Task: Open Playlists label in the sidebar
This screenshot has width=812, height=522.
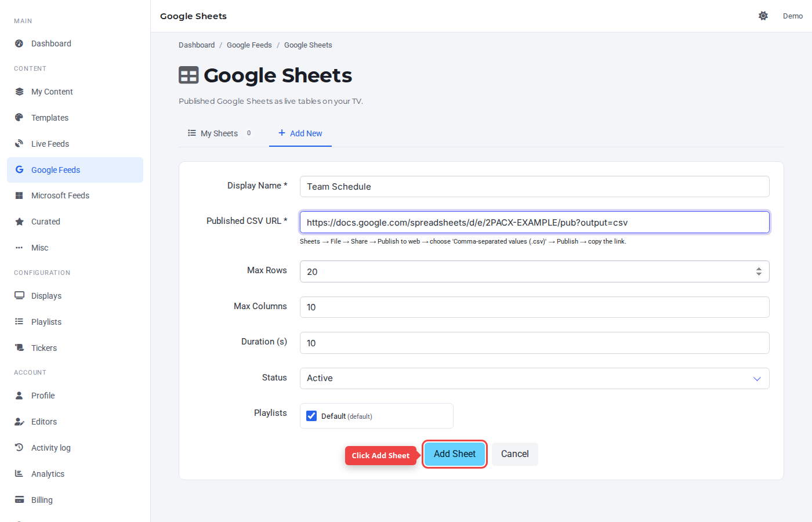Action: tap(46, 322)
